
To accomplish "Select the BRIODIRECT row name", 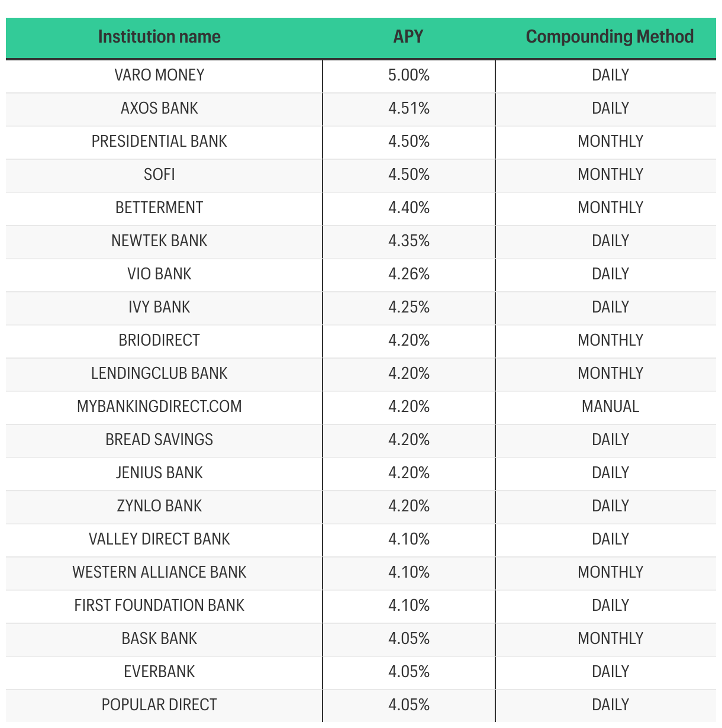I will click(x=159, y=340).
